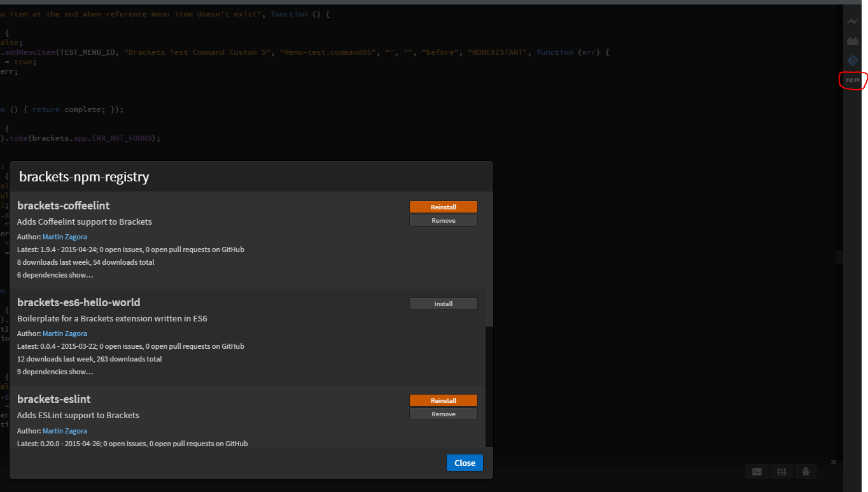Image resolution: width=868 pixels, height=492 pixels.
Task: Remove the brackets-eslint extension
Action: (444, 414)
